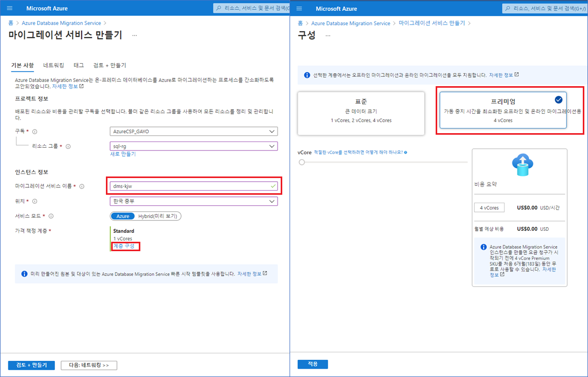Click info icon next to 구독 label

35,132
